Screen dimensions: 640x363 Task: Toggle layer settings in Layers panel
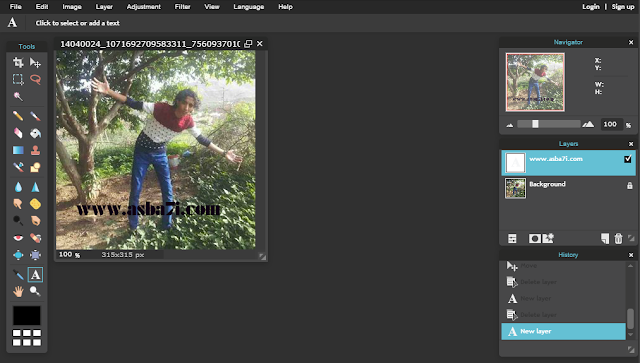pos(512,238)
